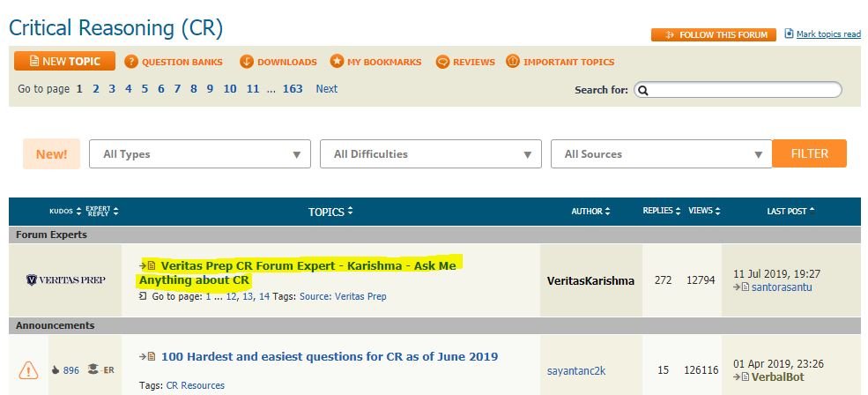Image resolution: width=868 pixels, height=395 pixels.
Task: Click the Question Banks circle icon
Action: [131, 62]
